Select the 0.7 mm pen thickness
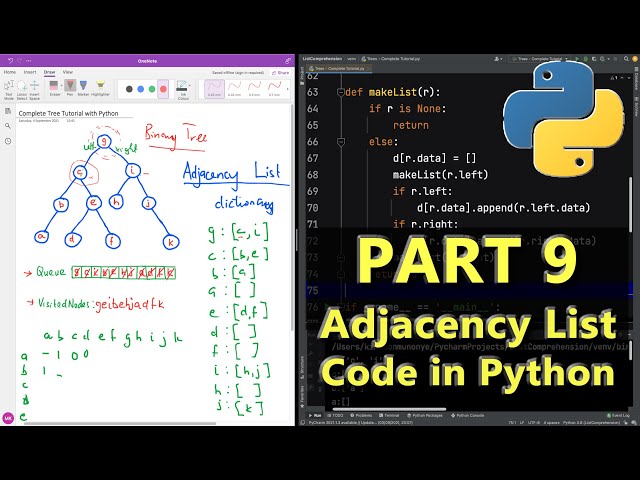Image resolution: width=640 pixels, height=480 pixels. coord(274,89)
